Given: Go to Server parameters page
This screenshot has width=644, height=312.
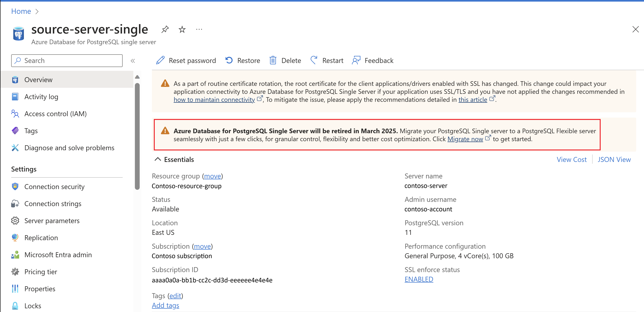Looking at the screenshot, I should 52,221.
